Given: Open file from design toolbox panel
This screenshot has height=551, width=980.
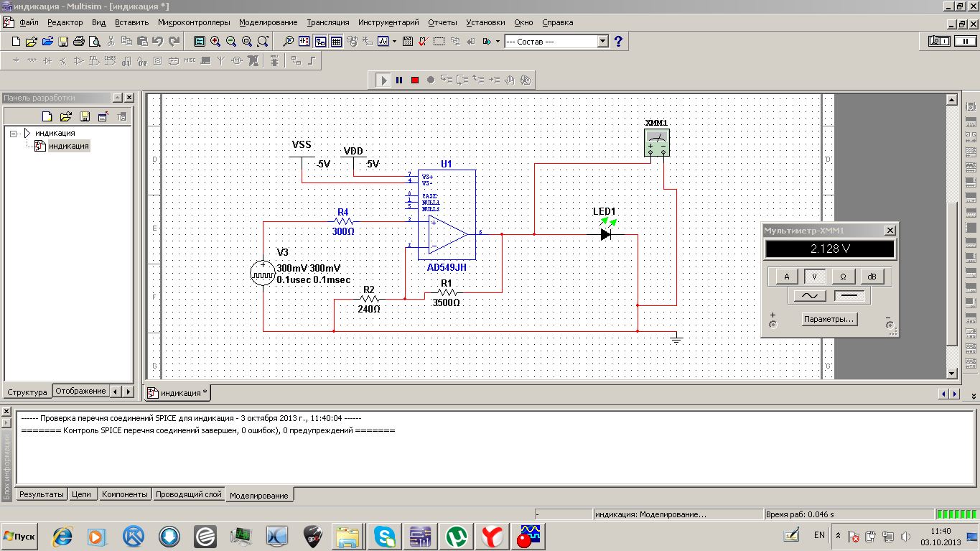Looking at the screenshot, I should pyautogui.click(x=65, y=116).
